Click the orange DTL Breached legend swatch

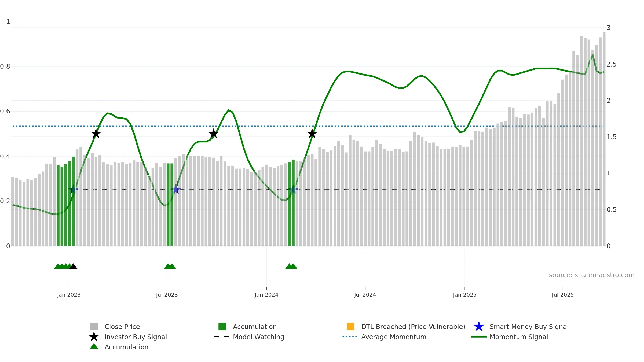click(350, 327)
